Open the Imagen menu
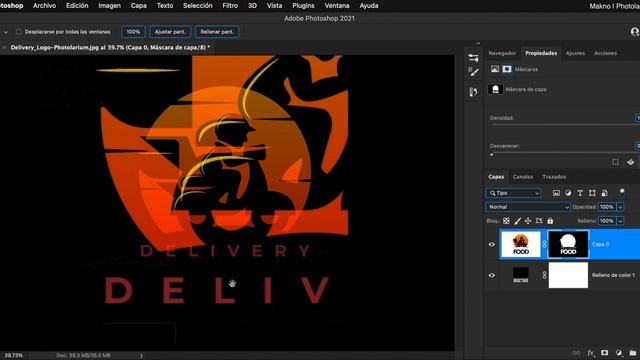640x360 pixels. coord(109,6)
